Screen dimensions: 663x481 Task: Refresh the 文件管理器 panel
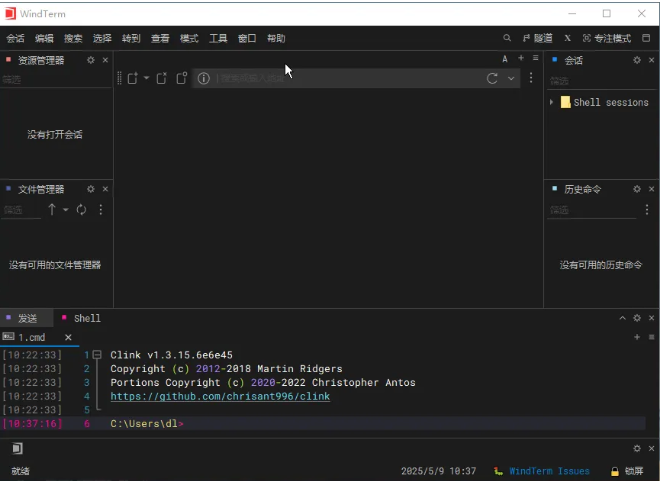click(x=81, y=210)
